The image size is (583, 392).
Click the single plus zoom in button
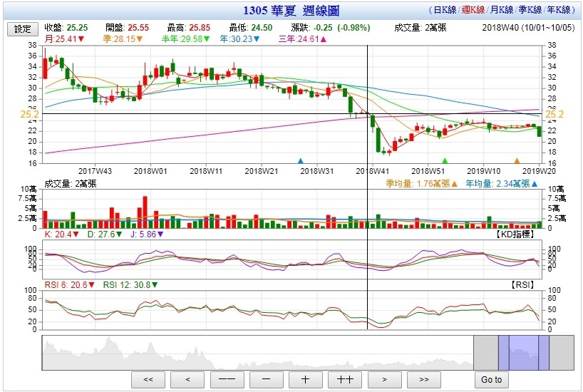[305, 379]
